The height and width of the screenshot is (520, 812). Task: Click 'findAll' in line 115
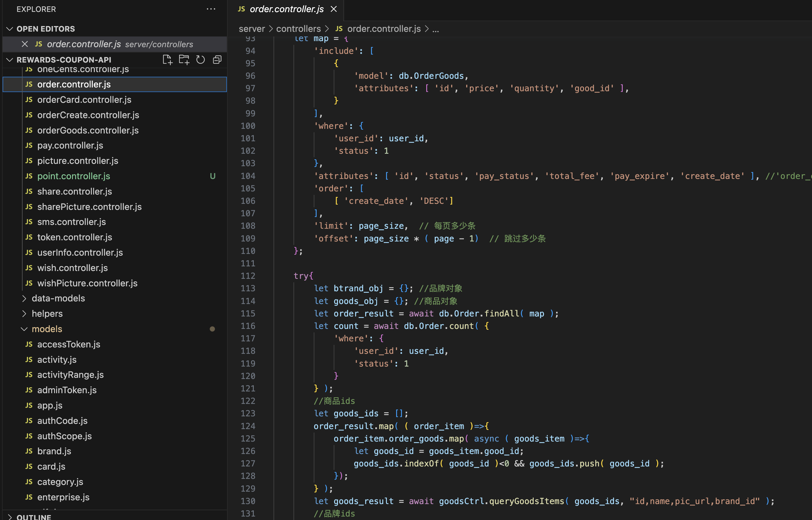tap(502, 314)
